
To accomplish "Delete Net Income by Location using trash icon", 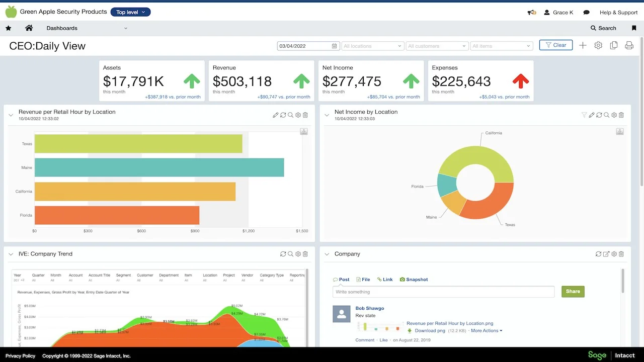I will (x=621, y=115).
